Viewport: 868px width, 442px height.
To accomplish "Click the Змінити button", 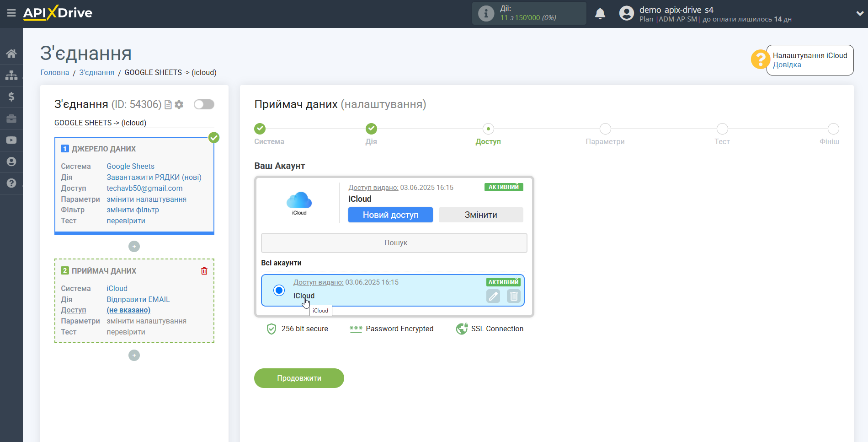I will [x=481, y=215].
